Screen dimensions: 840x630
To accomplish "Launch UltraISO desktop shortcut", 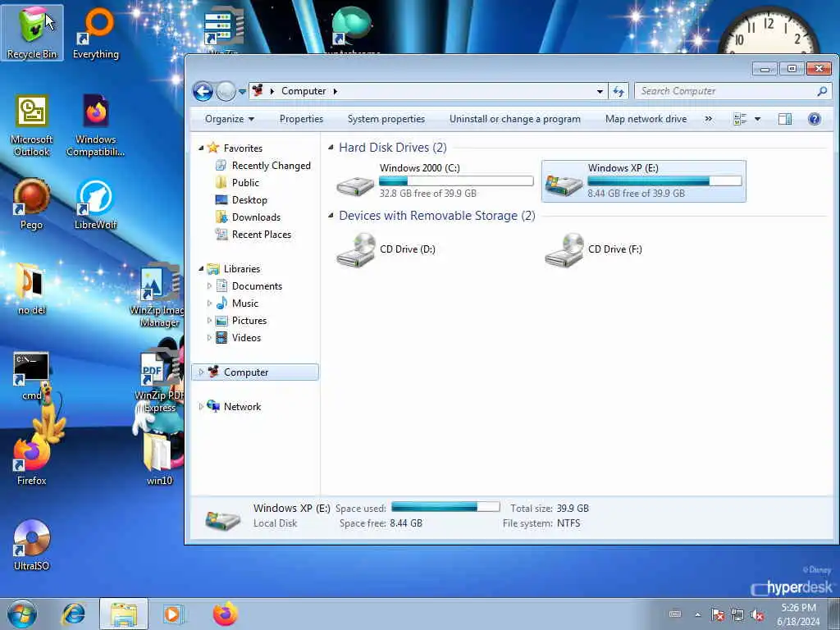I will 32,546.
